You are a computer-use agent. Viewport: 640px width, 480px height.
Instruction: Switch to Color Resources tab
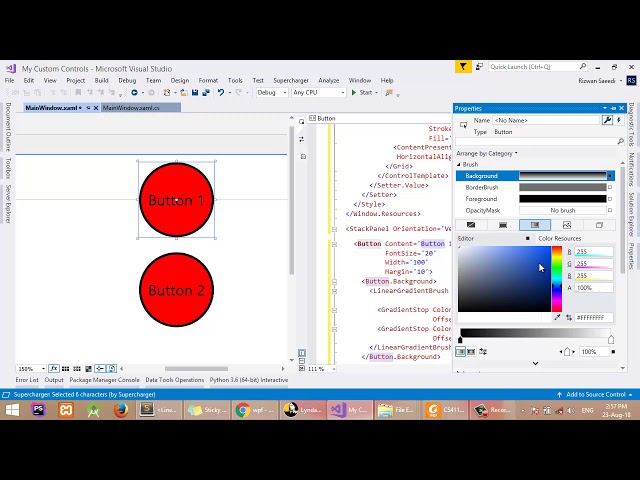560,238
